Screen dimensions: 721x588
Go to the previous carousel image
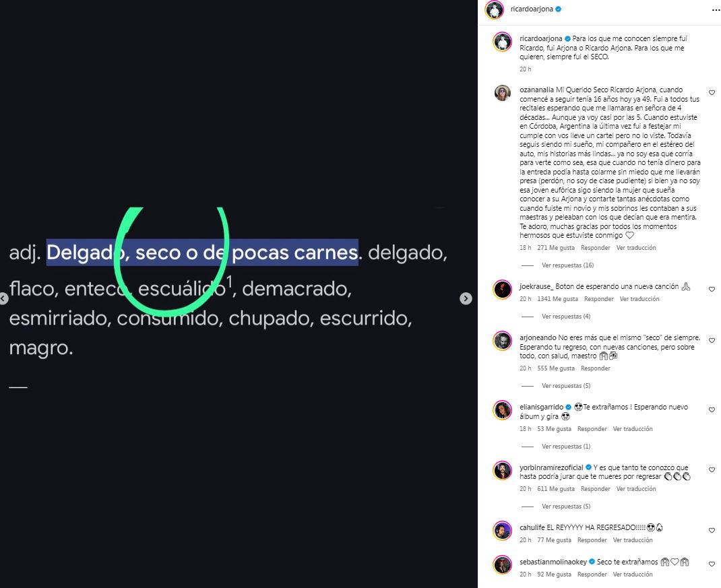(3, 298)
